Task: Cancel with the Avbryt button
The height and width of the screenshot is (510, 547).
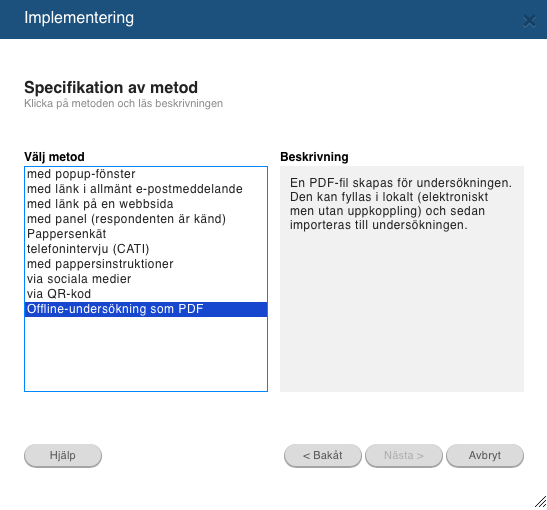Action: click(x=485, y=455)
